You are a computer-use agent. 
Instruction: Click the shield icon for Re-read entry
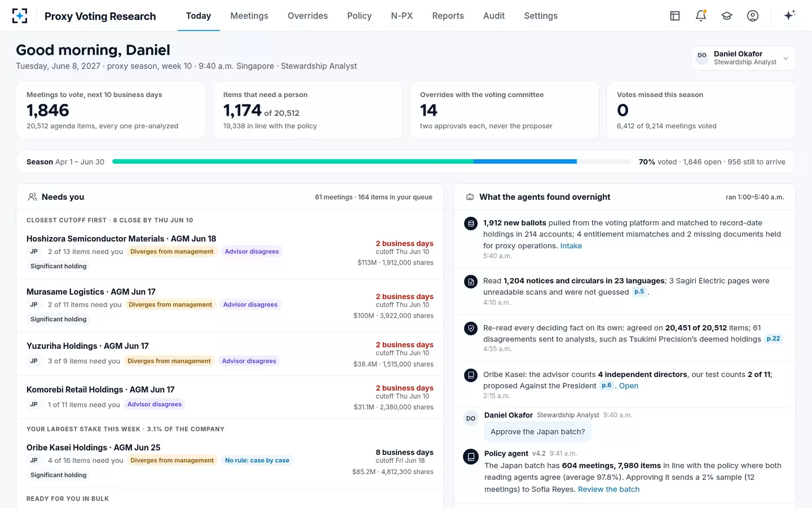click(471, 328)
